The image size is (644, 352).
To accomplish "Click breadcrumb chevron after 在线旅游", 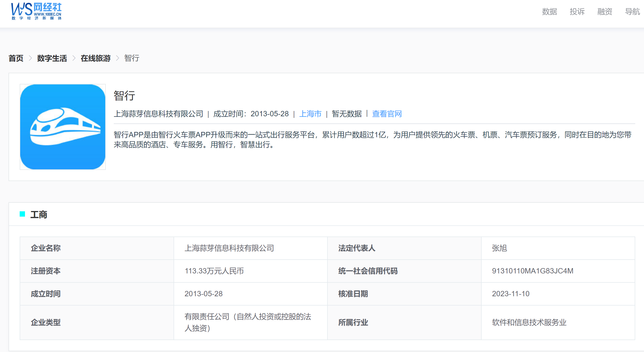I will pyautogui.click(x=117, y=58).
